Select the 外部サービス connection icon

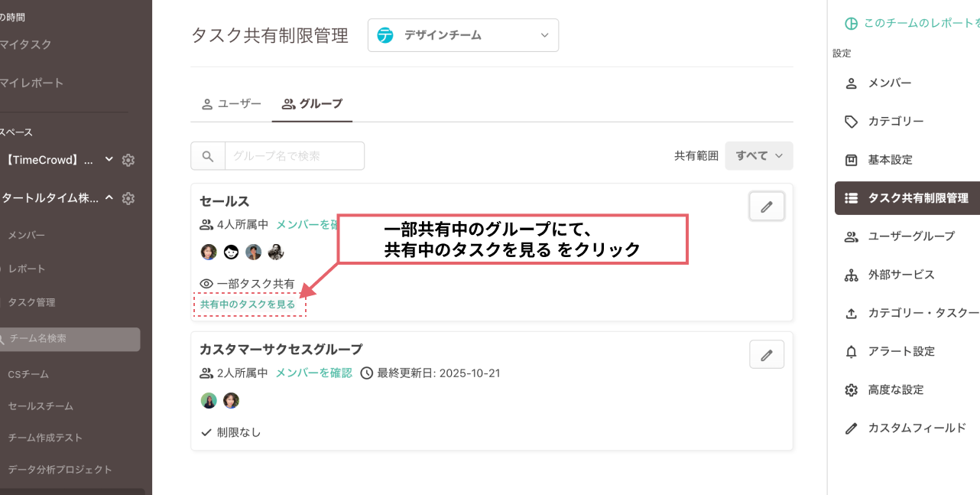click(x=851, y=275)
